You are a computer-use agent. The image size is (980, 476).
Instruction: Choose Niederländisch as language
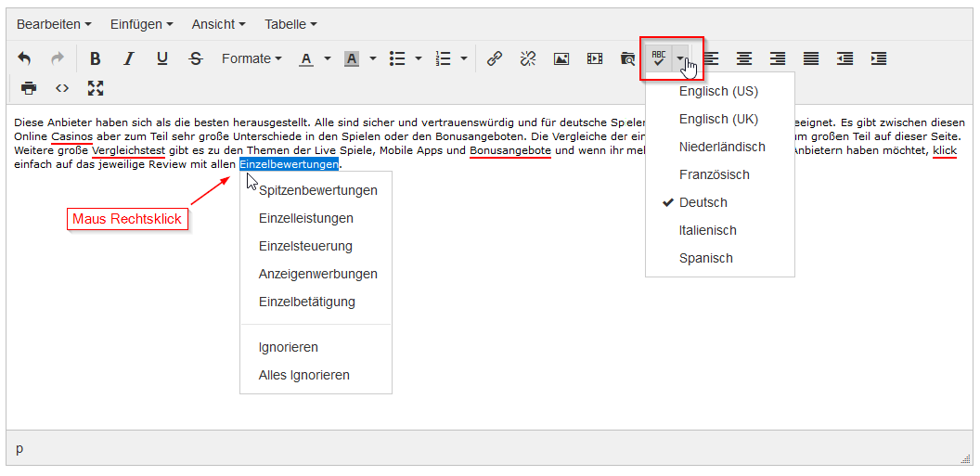click(x=720, y=147)
